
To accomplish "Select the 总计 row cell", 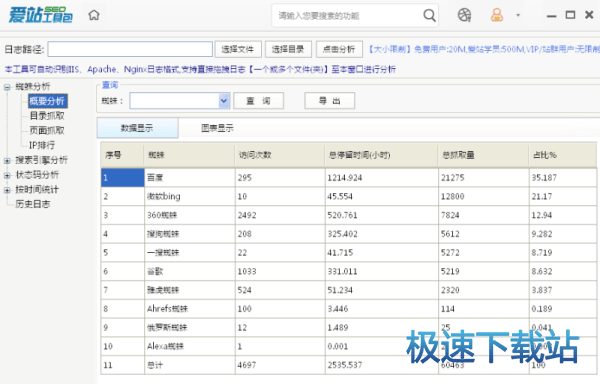I will pos(189,365).
